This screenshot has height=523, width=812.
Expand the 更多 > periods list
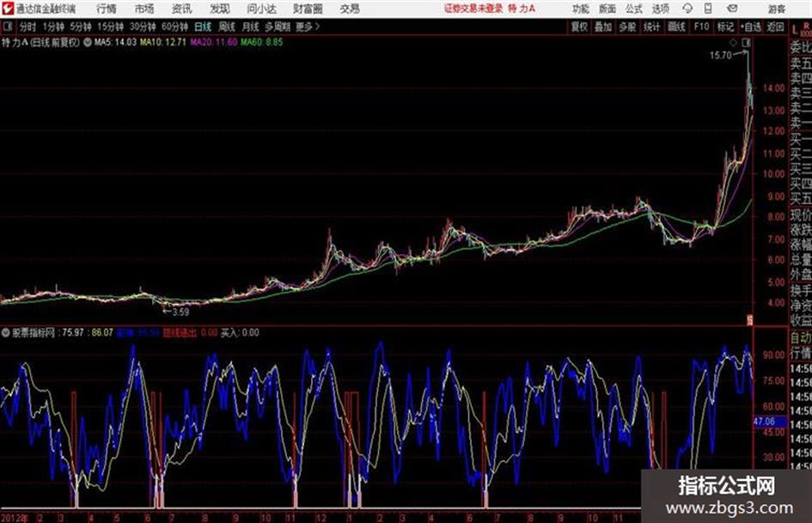pyautogui.click(x=308, y=27)
